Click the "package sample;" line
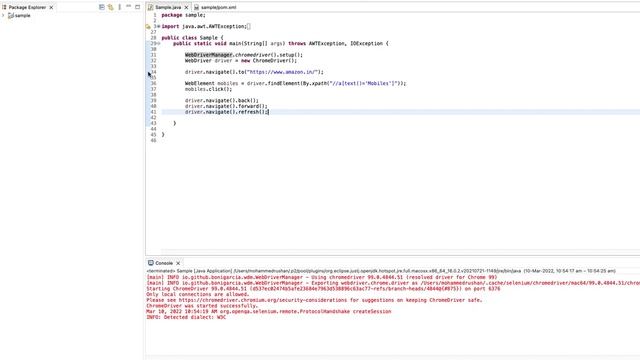Screen dimensions: 640x360 (184, 15)
